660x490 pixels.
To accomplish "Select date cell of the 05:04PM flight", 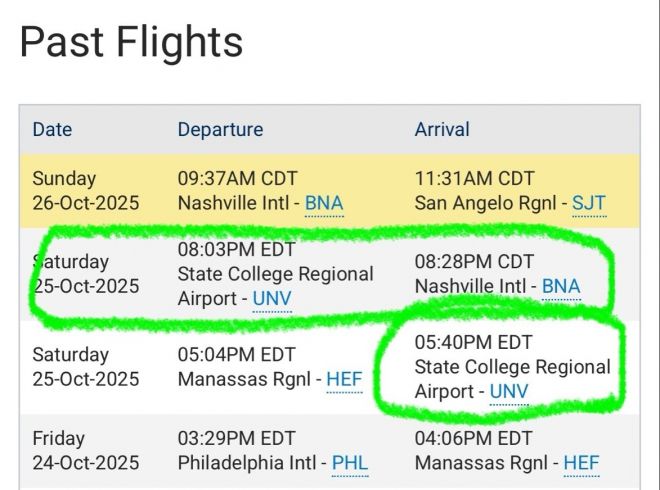I will click(x=85, y=367).
